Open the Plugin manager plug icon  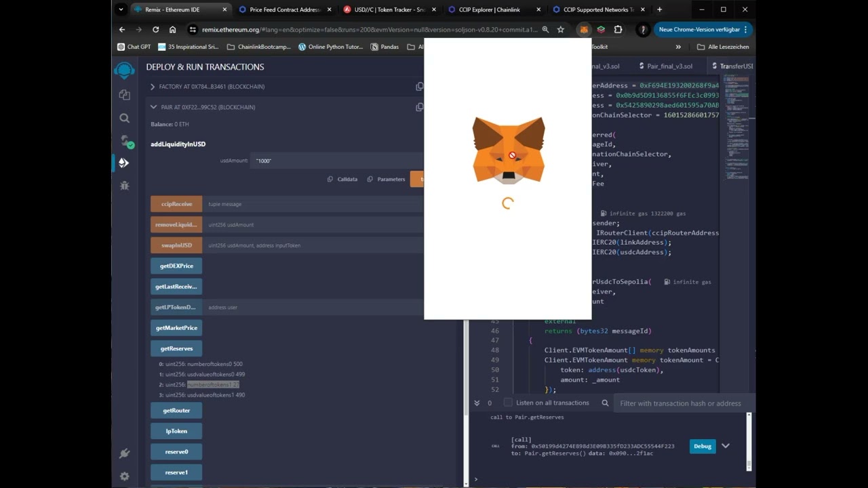coord(124,453)
